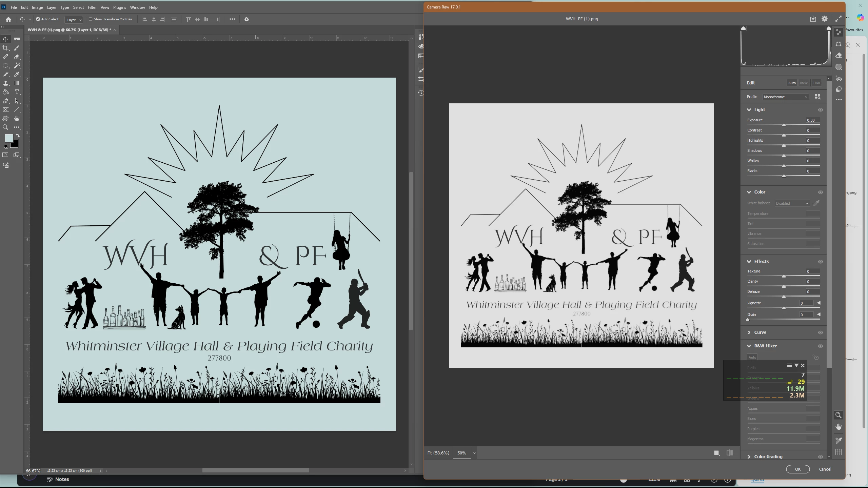The height and width of the screenshot is (488, 868).
Task: Expand the Curve panel section
Action: 760,332
